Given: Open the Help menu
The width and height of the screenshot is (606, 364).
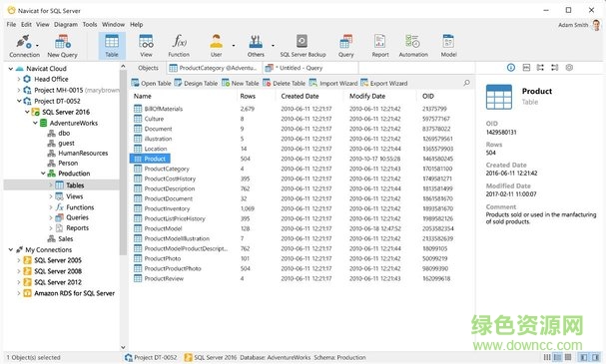Looking at the screenshot, I should [x=136, y=24].
